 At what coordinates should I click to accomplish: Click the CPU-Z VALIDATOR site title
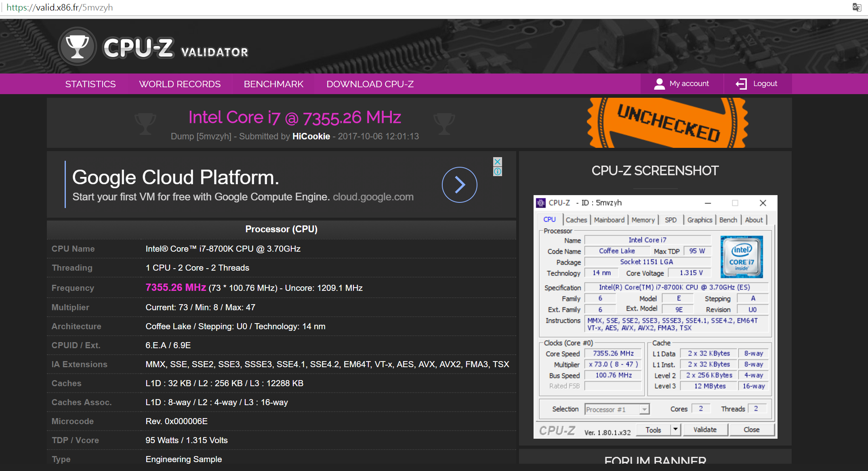tap(176, 48)
